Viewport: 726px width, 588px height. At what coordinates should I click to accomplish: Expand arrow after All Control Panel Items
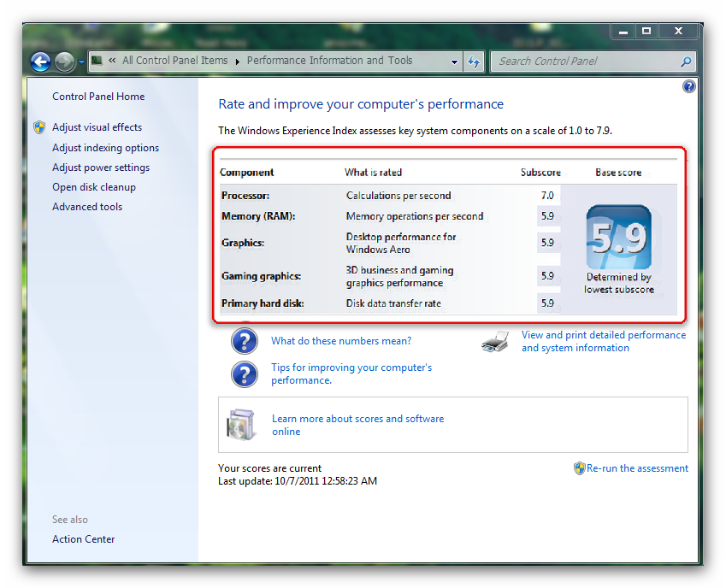click(238, 62)
